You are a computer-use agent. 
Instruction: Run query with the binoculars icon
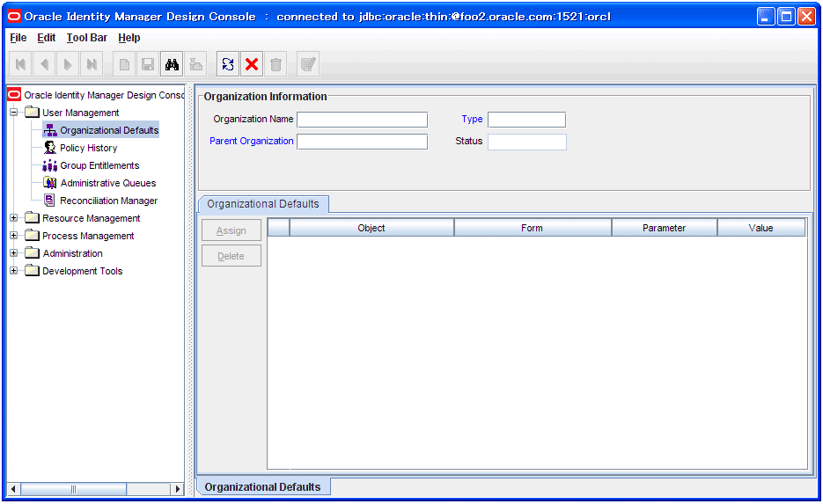tap(172, 64)
